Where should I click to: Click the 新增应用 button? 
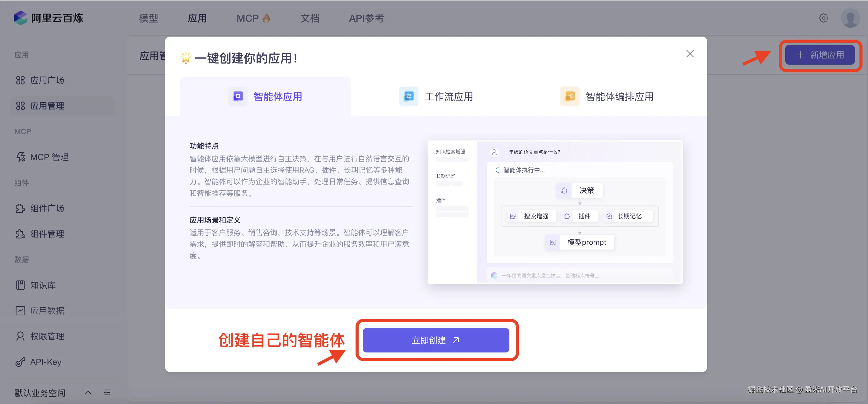[819, 55]
